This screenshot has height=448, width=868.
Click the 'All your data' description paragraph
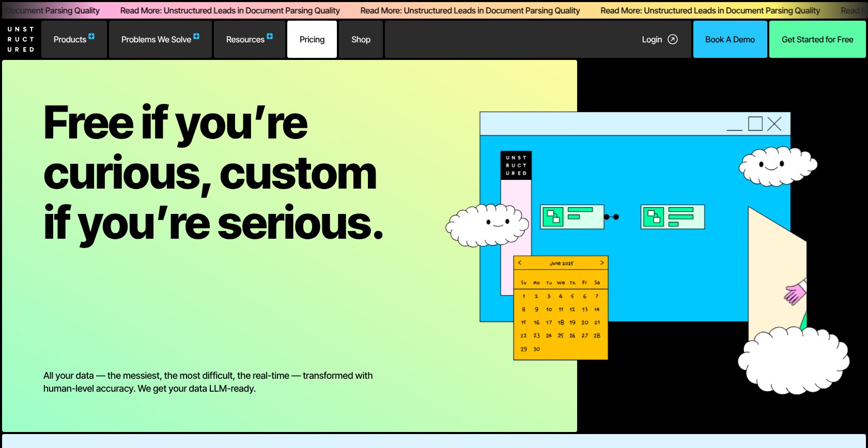(x=208, y=382)
